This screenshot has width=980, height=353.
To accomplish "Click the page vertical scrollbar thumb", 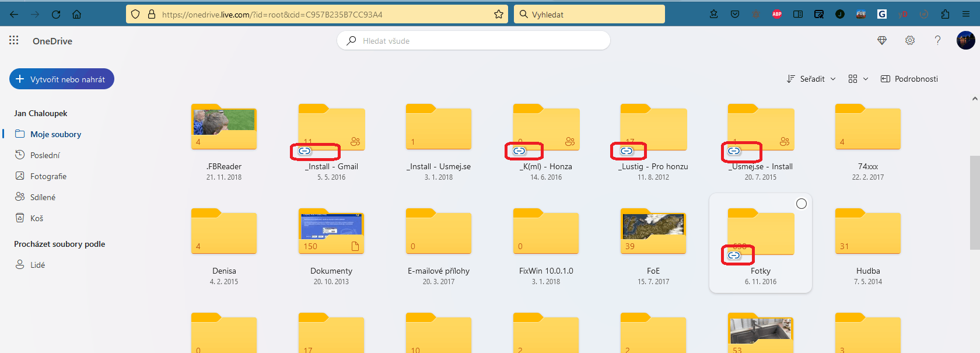I will [x=975, y=202].
